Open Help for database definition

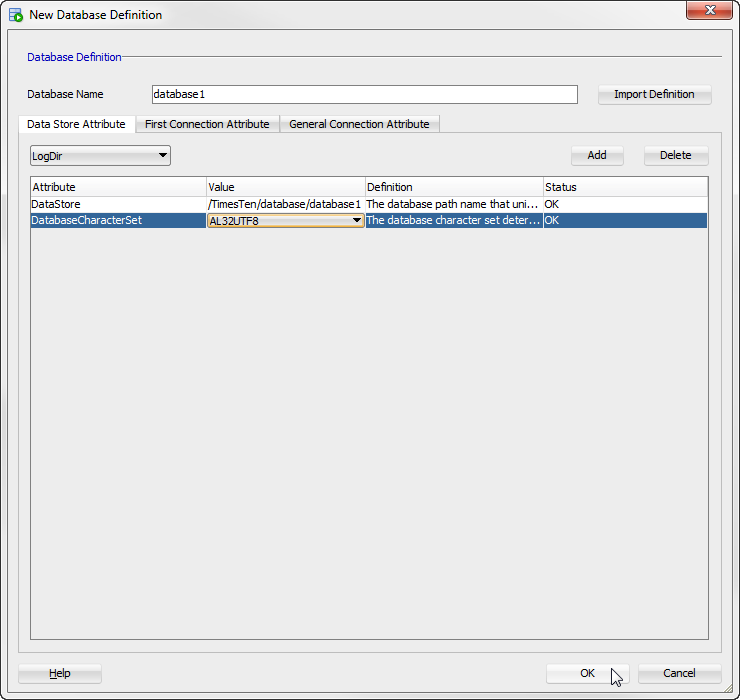pos(60,674)
